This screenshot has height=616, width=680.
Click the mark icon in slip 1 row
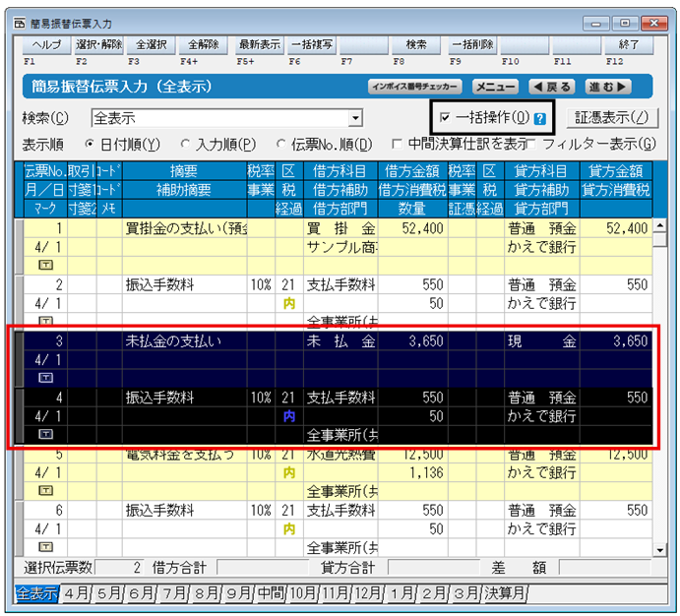click(46, 265)
